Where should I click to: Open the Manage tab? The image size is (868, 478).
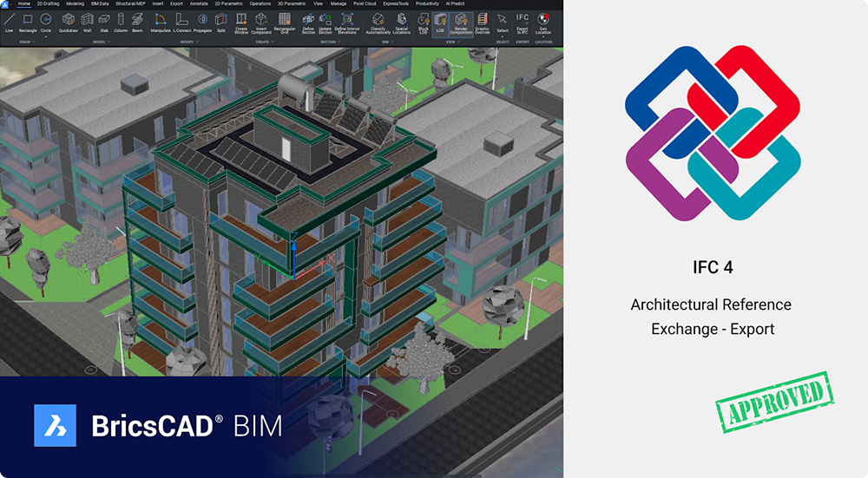coord(339,3)
